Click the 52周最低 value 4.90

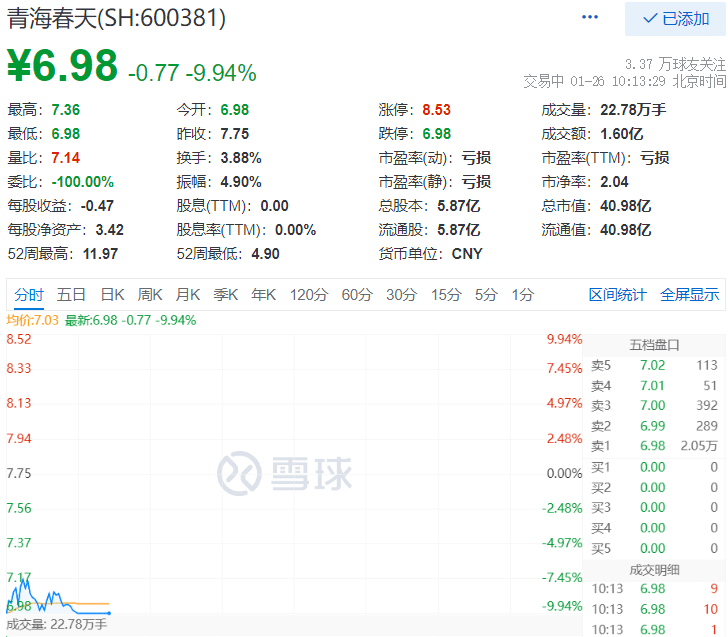pos(265,254)
